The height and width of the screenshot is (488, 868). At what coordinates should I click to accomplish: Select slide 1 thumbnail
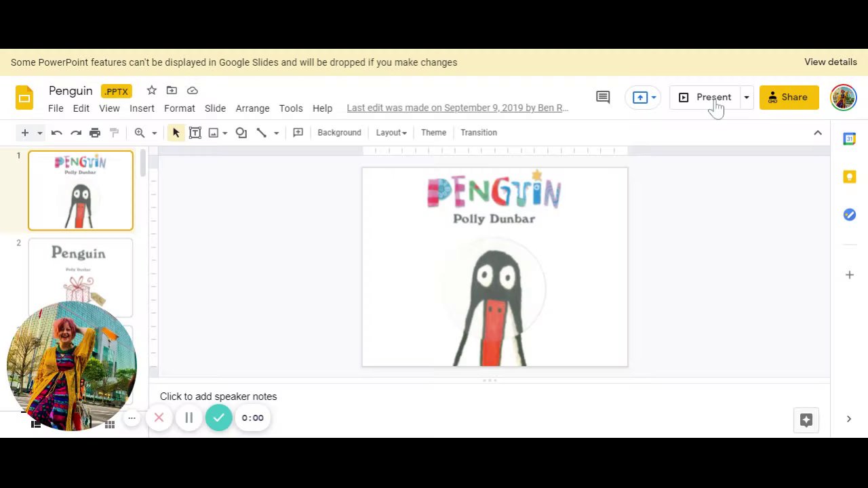click(81, 190)
